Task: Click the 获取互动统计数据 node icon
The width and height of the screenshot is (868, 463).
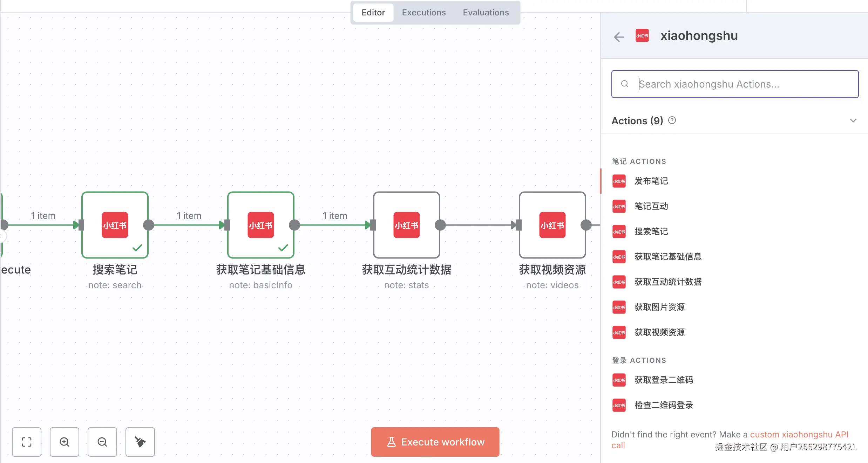Action: pyautogui.click(x=406, y=225)
